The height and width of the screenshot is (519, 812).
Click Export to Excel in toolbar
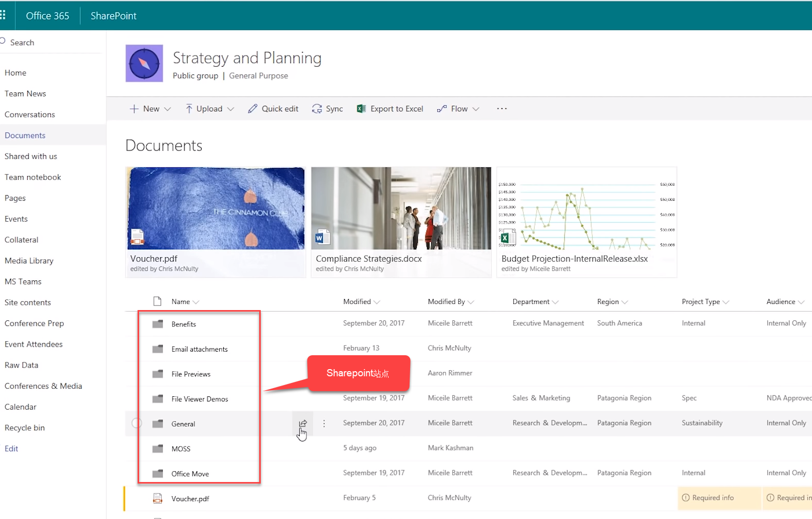coord(390,109)
